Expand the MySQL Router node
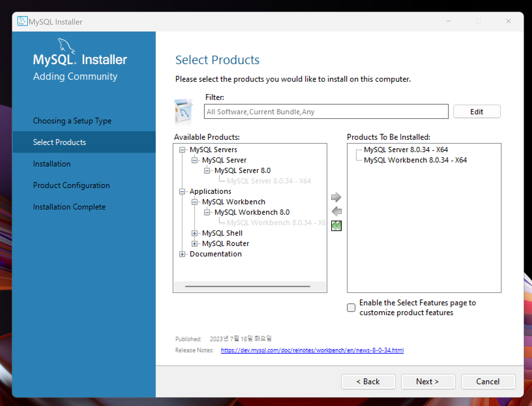This screenshot has height=406, width=532. pos(194,244)
